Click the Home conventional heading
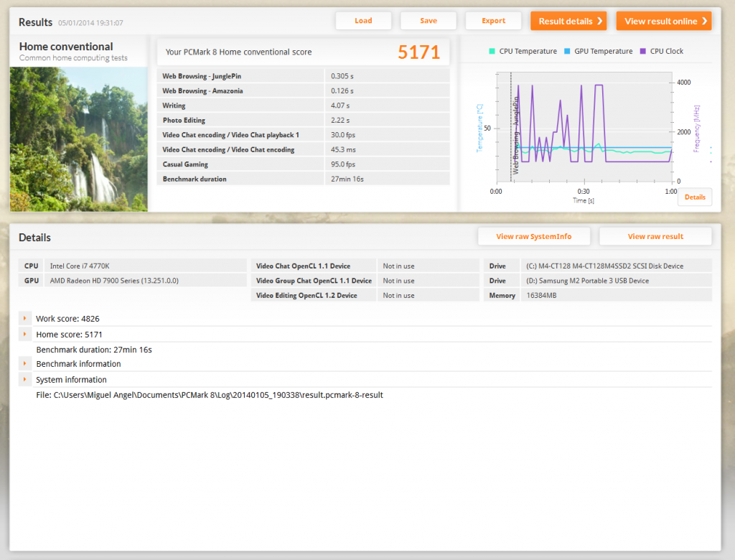The image size is (735, 560). [x=66, y=47]
